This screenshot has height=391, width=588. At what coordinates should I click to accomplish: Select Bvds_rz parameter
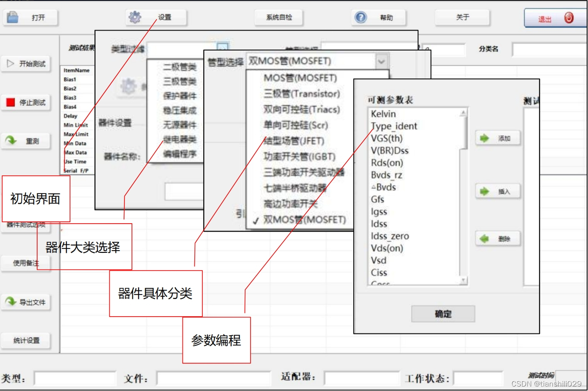(x=387, y=175)
